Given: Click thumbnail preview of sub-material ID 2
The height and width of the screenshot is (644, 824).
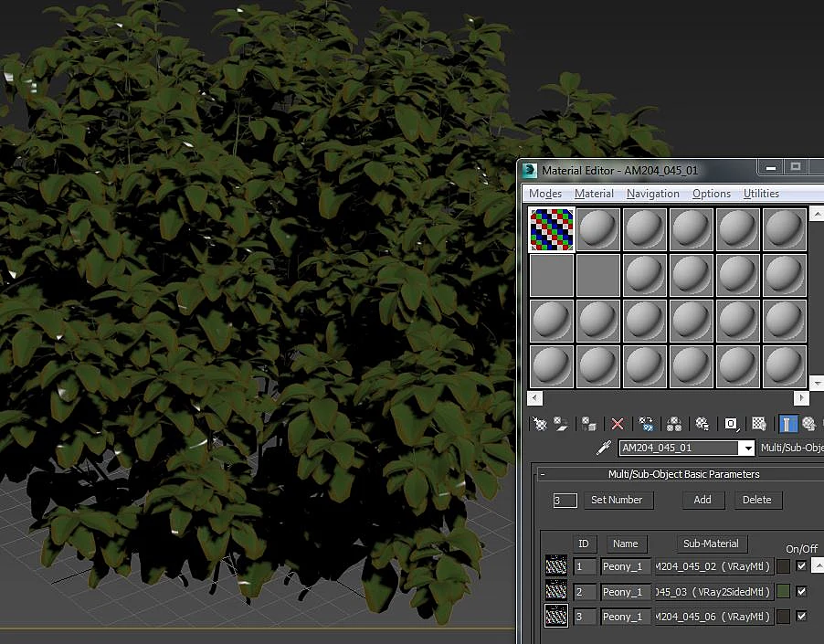Looking at the screenshot, I should click(556, 591).
